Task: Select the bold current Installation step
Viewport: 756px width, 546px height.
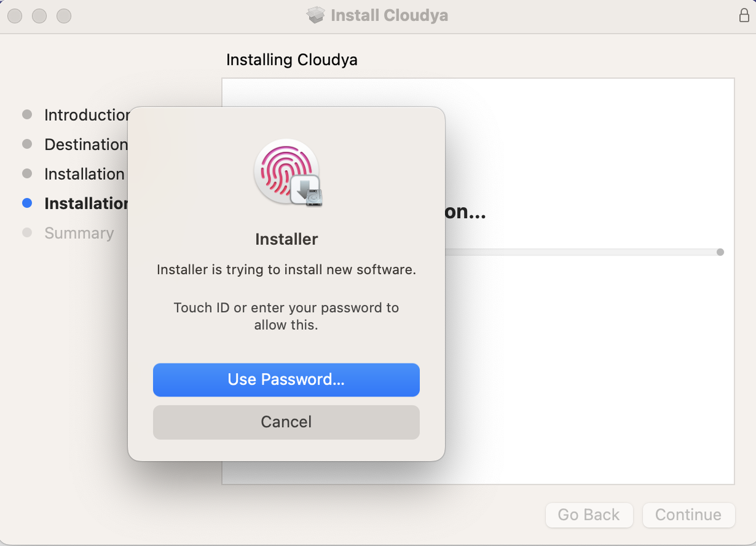Action: coord(86,203)
